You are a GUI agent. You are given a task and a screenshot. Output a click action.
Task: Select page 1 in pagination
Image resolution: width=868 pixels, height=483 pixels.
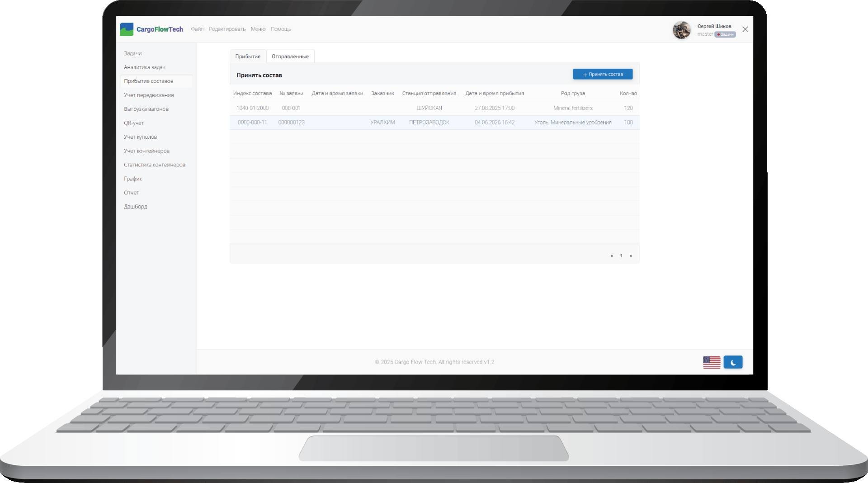coord(621,256)
